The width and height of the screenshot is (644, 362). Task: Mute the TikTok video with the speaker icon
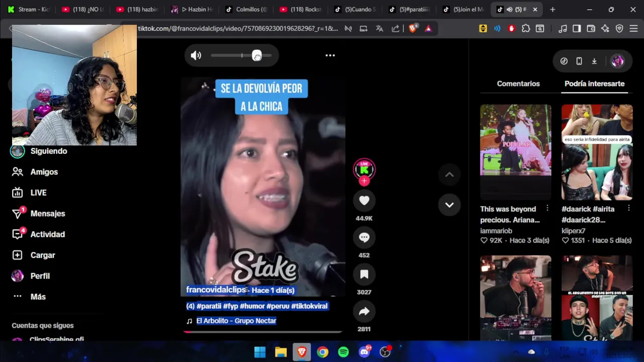(196, 56)
